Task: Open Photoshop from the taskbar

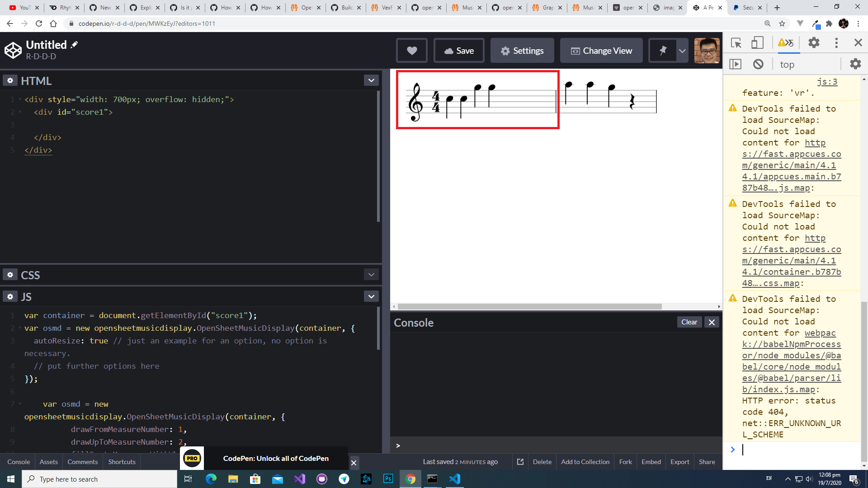Action: (x=388, y=479)
